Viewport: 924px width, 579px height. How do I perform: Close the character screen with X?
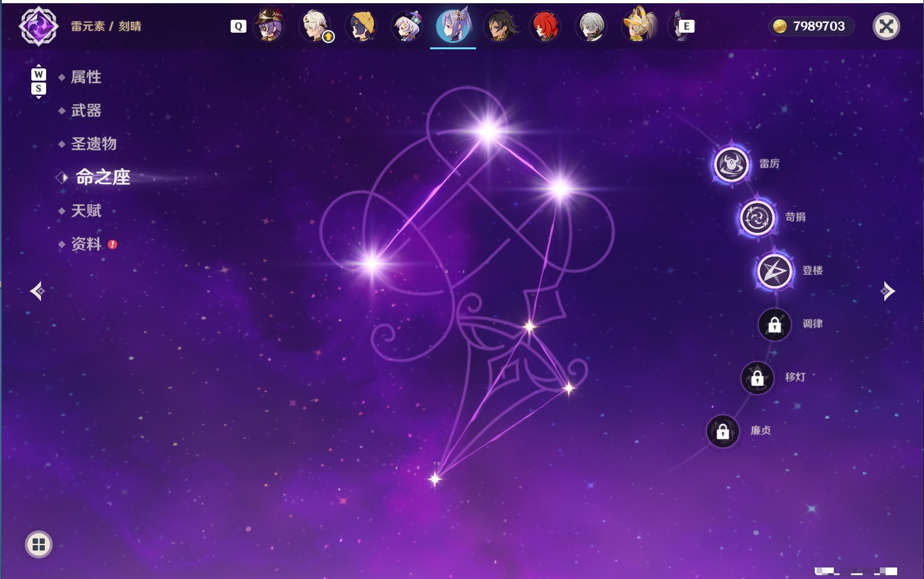pos(886,26)
